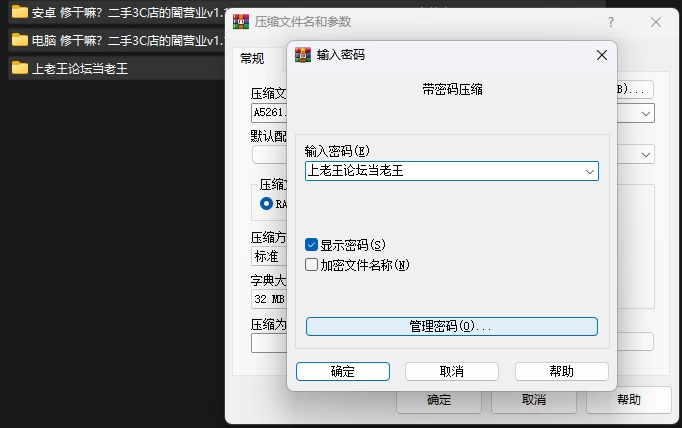This screenshot has width=682, height=428.
Task: Open the archive name dropdown arrow behind dialog
Action: 646,114
